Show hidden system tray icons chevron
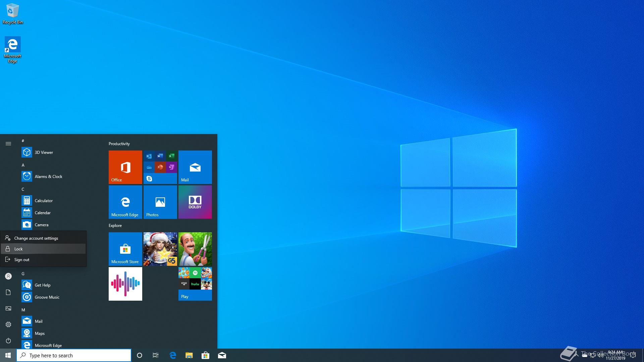 coord(577,355)
